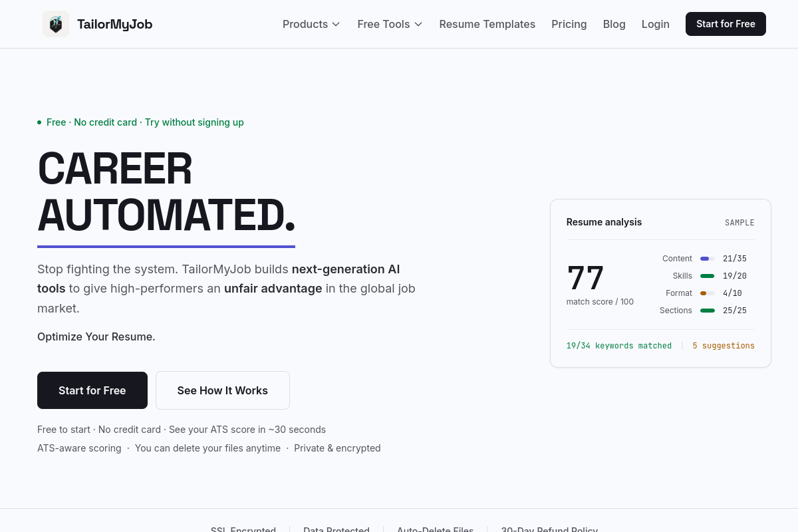Viewport: 798px width, 532px height.
Task: Open Resume Templates in navigation
Action: pos(487,24)
